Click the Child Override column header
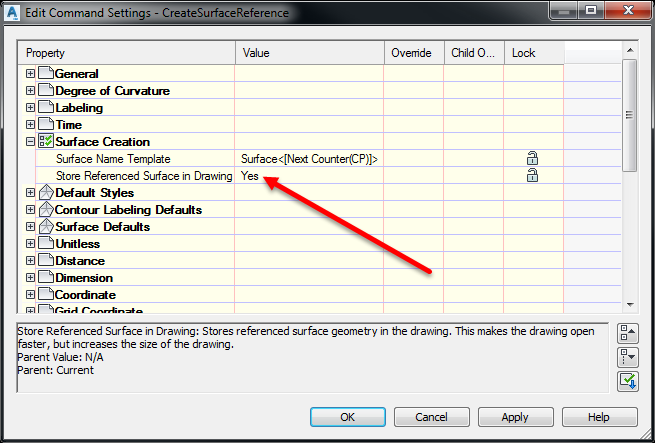Viewport: 655px width, 443px height. tap(474, 53)
